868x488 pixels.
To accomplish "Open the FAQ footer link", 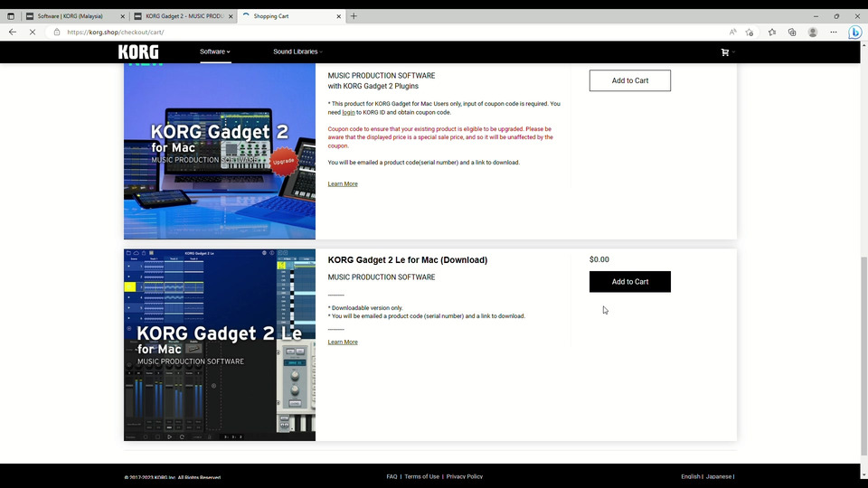I will click(x=392, y=476).
